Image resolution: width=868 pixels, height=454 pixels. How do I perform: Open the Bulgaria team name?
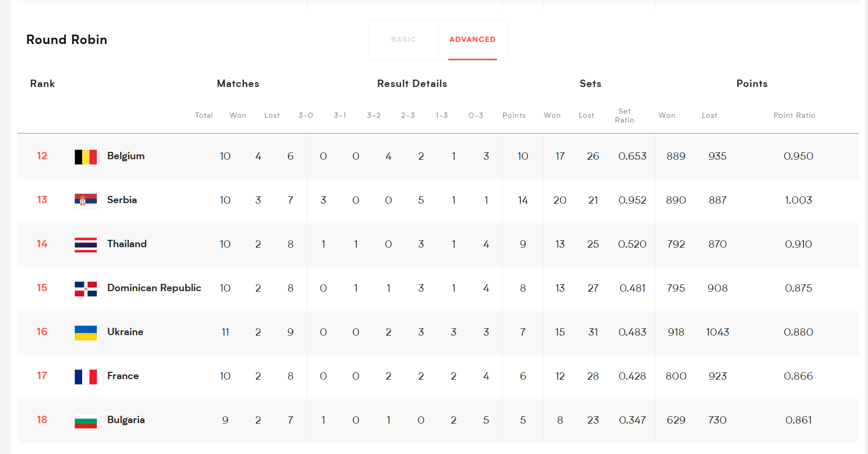pyautogui.click(x=126, y=420)
